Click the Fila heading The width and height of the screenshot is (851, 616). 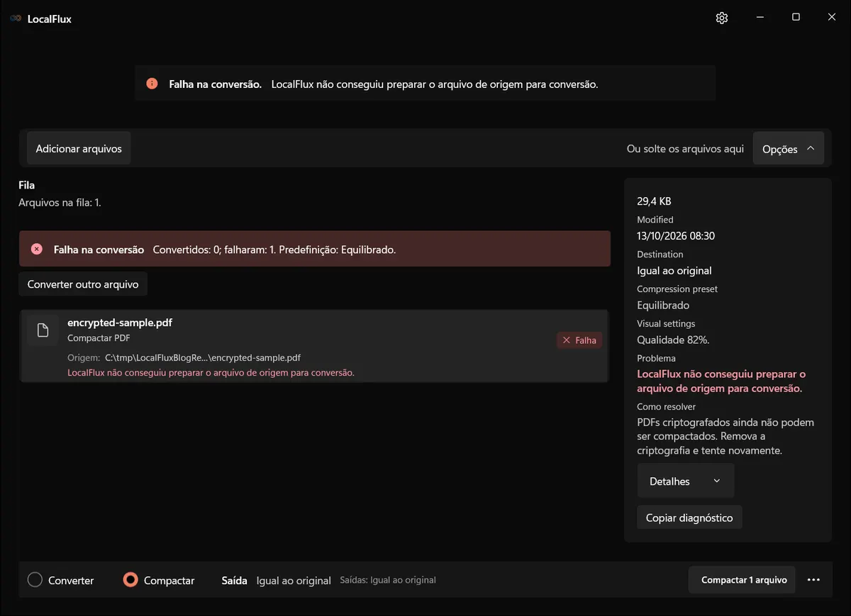26,185
